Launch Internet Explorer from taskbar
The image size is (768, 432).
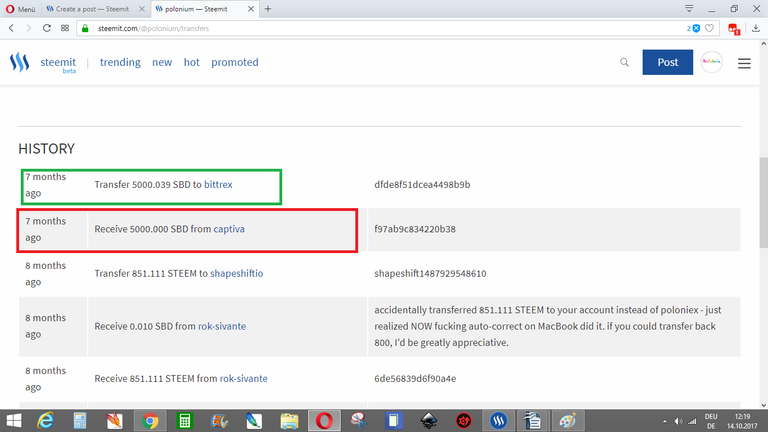[45, 421]
